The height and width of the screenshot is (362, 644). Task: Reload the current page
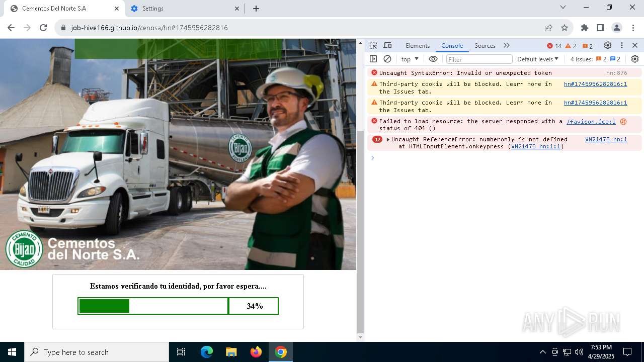point(43,28)
